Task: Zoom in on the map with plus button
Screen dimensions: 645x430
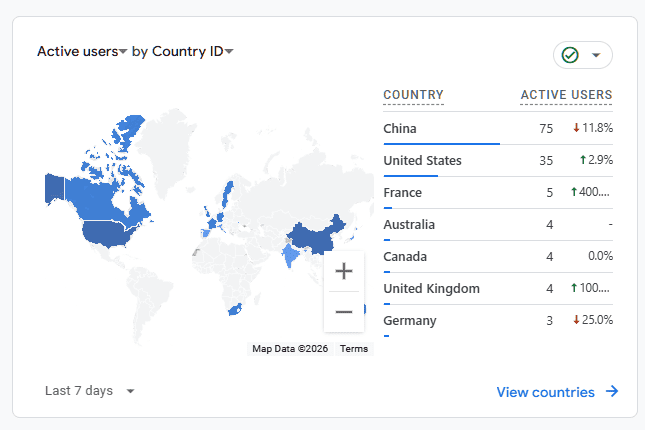Action: tap(344, 271)
